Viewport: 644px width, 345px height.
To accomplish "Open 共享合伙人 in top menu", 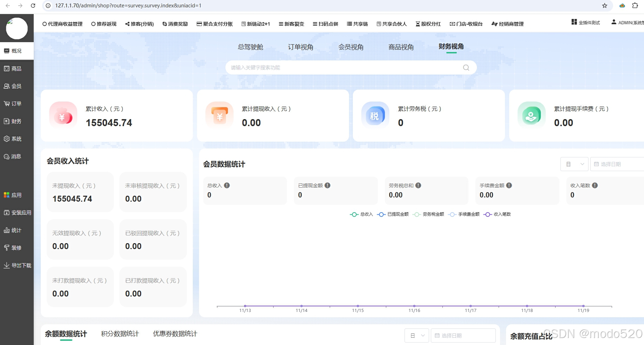I will point(392,24).
